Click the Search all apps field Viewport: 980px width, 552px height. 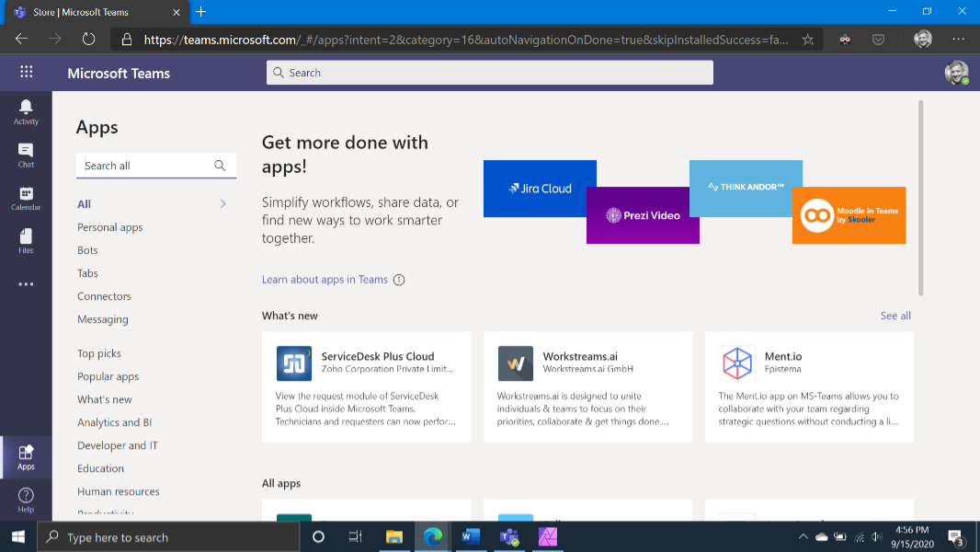[147, 166]
